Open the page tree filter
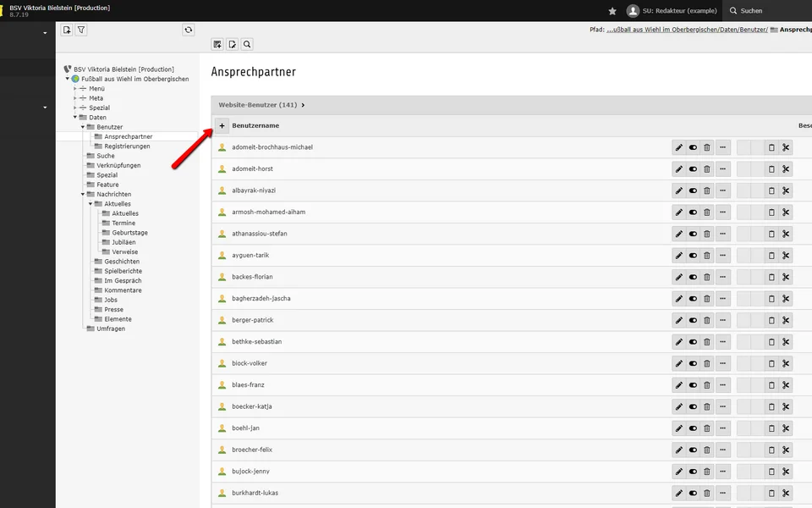This screenshot has width=812, height=508. (81, 30)
